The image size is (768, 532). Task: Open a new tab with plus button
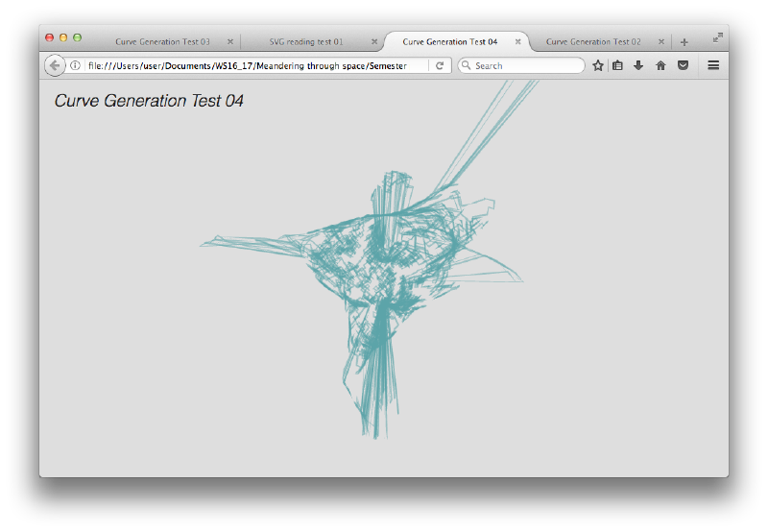(684, 42)
